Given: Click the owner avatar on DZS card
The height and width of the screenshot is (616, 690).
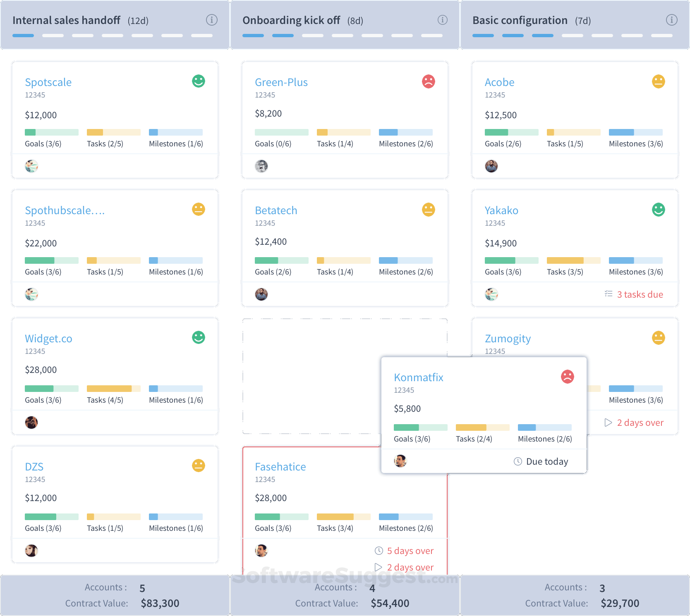Looking at the screenshot, I should tap(31, 551).
